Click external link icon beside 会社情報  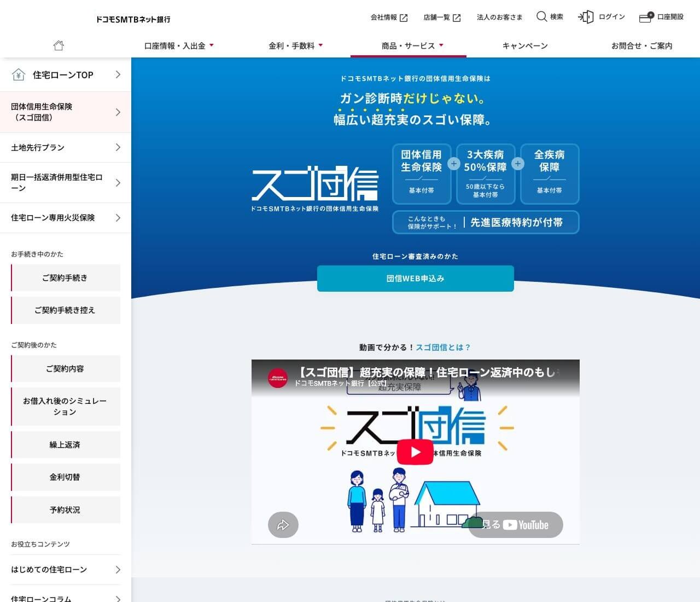pyautogui.click(x=404, y=18)
